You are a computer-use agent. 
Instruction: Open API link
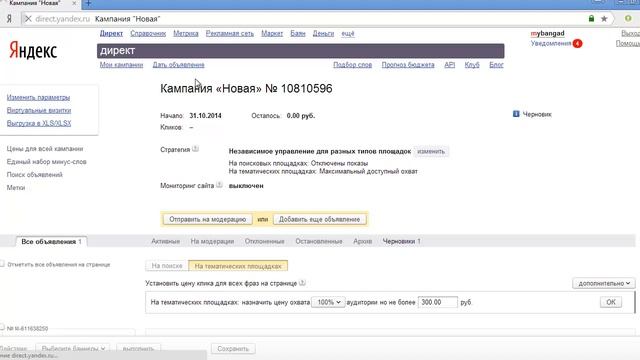pos(449,65)
